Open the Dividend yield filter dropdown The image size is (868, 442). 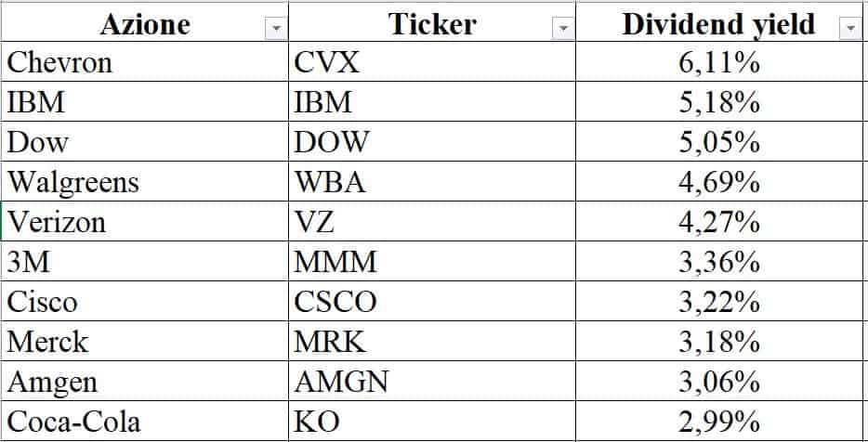851,30
